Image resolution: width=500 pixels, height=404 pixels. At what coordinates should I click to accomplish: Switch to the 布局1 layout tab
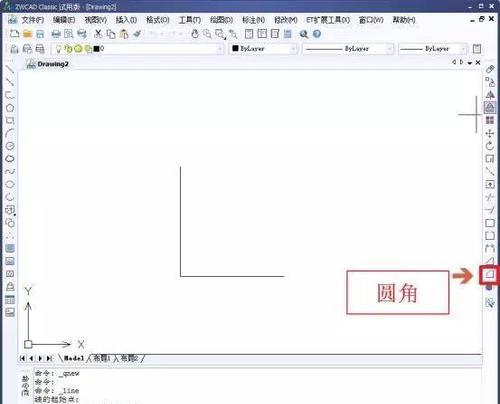pos(102,358)
